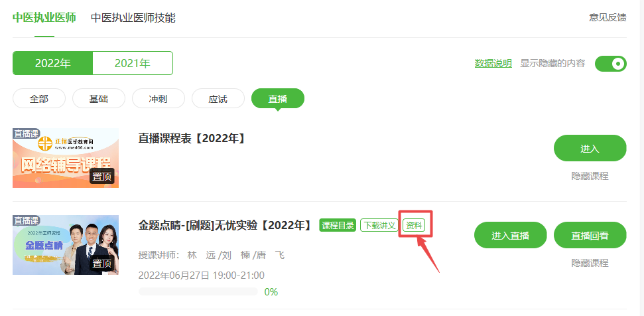
Task: Toggle the 显示隐藏的内容 switch
Action: [611, 64]
